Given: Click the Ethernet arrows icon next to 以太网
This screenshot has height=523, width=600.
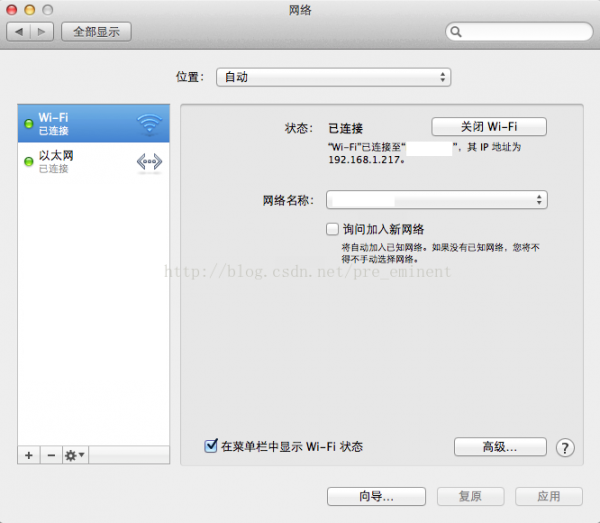Looking at the screenshot, I should click(150, 161).
